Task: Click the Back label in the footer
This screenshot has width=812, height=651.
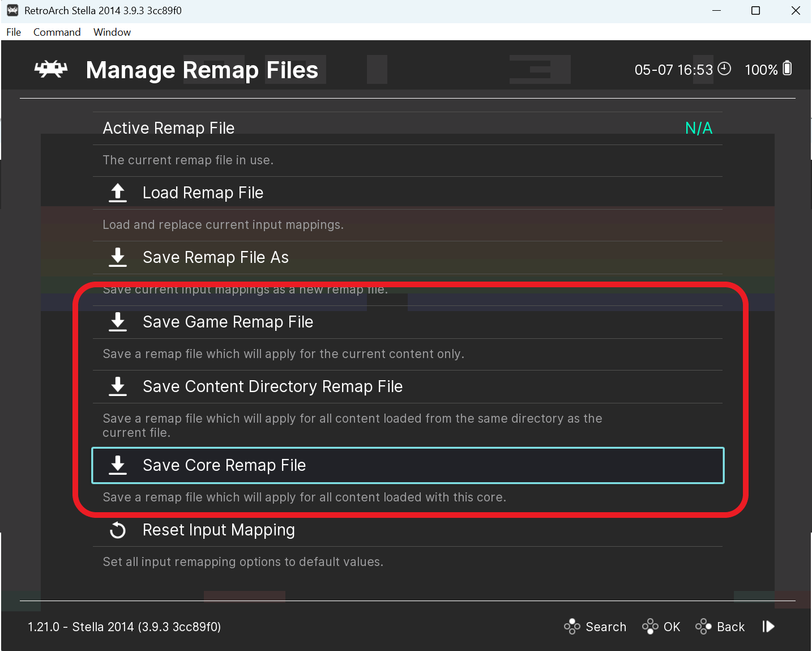Action: click(x=730, y=627)
